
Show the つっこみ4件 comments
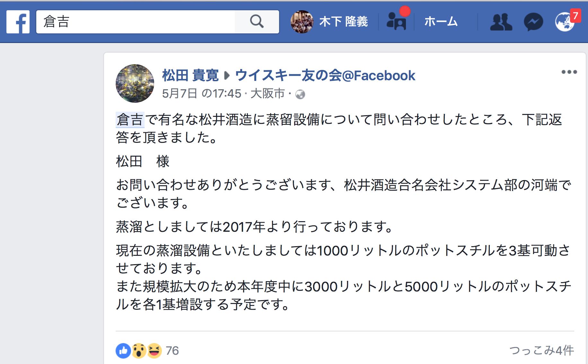tap(542, 351)
